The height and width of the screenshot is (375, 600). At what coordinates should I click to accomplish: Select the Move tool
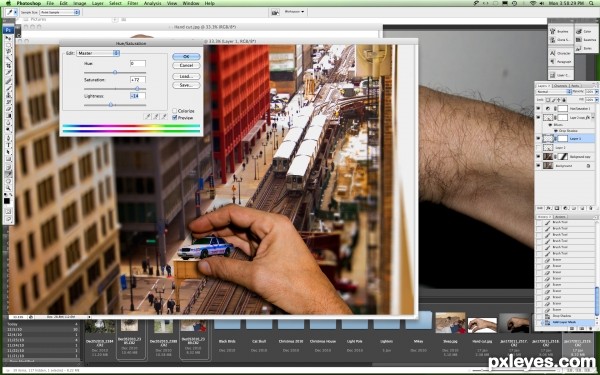pos(8,38)
